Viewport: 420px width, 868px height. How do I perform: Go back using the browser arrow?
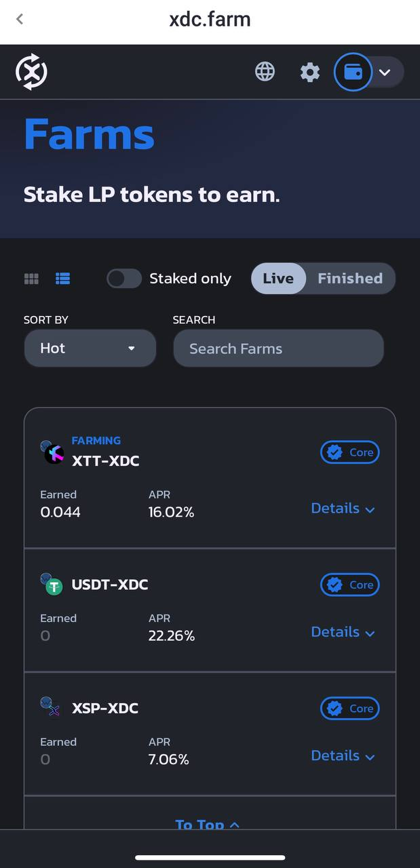click(x=20, y=20)
